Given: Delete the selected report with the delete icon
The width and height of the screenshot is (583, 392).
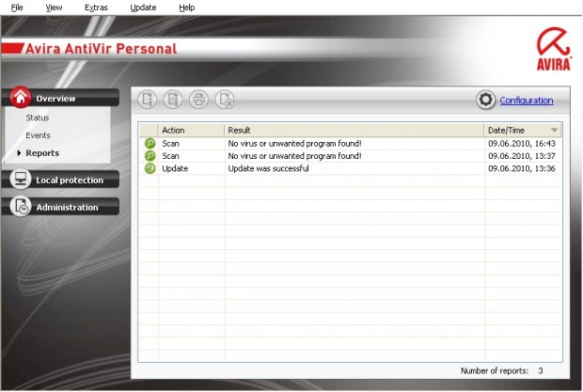Looking at the screenshot, I should coord(225,100).
